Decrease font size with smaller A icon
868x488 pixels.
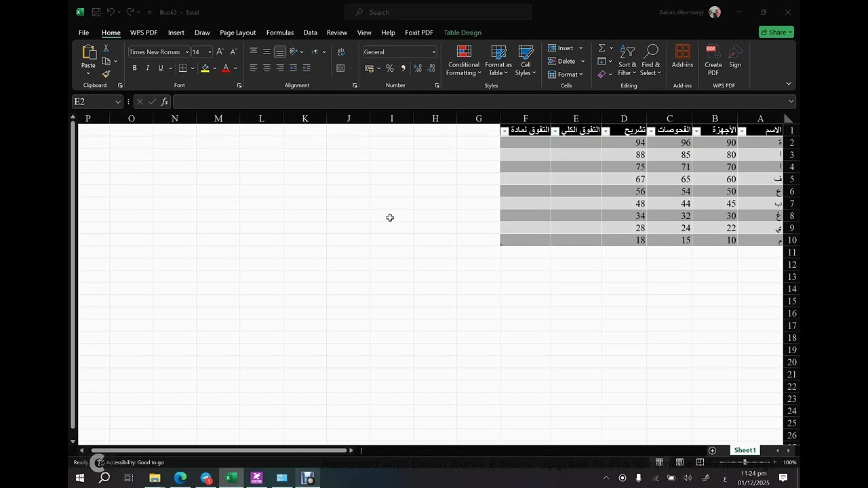(x=233, y=52)
